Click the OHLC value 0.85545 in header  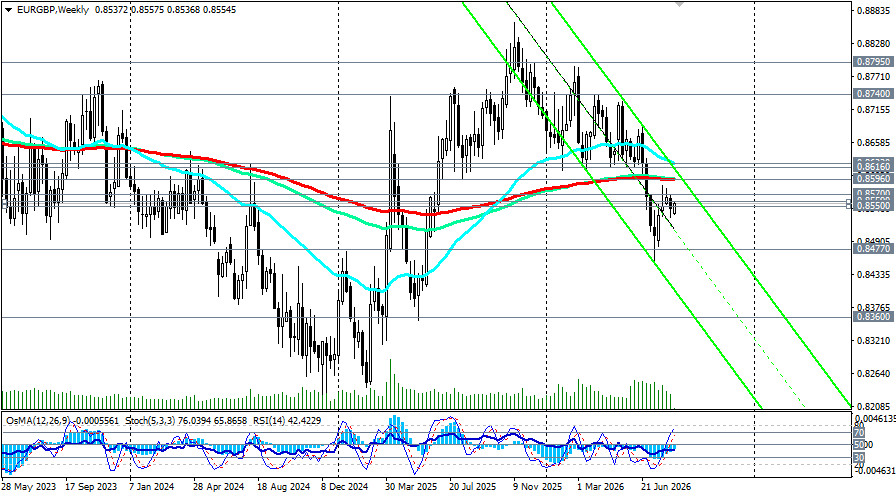click(217, 10)
